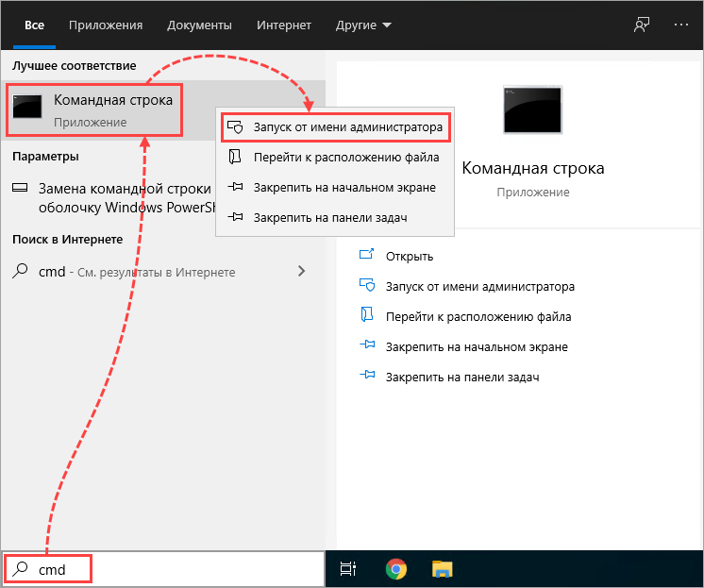Open Task View from the taskbar
This screenshot has height=588, width=704.
click(x=348, y=569)
